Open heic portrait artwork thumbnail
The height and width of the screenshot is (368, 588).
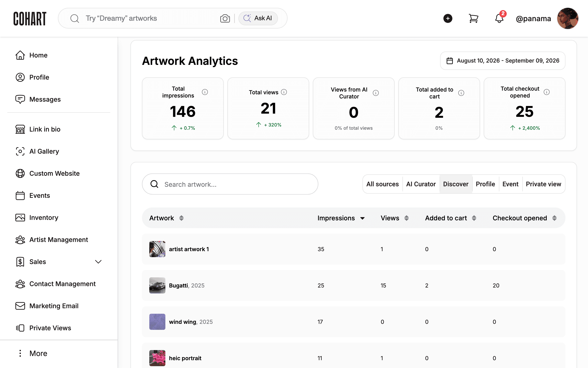[x=157, y=358]
